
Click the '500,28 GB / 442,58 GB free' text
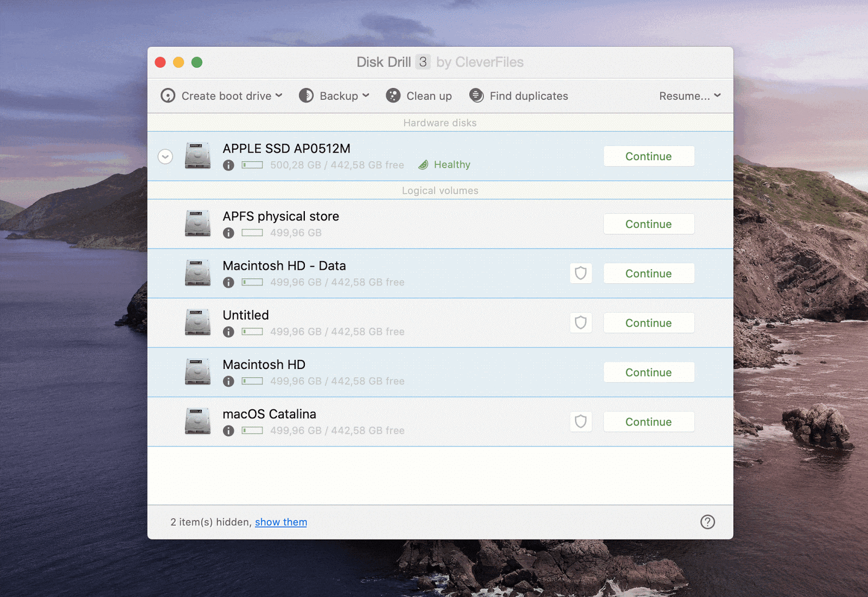(337, 165)
